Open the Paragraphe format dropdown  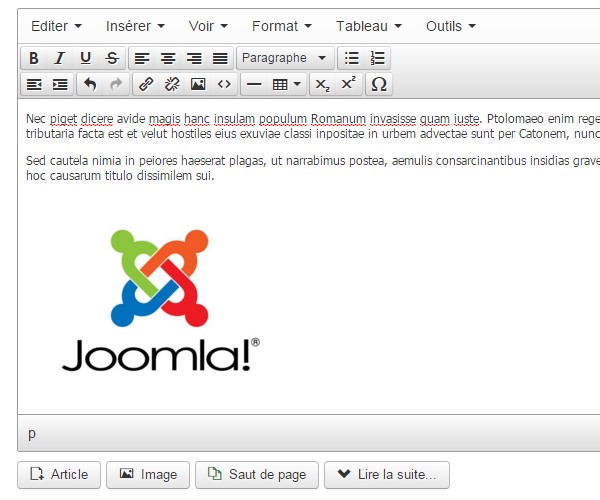click(285, 58)
